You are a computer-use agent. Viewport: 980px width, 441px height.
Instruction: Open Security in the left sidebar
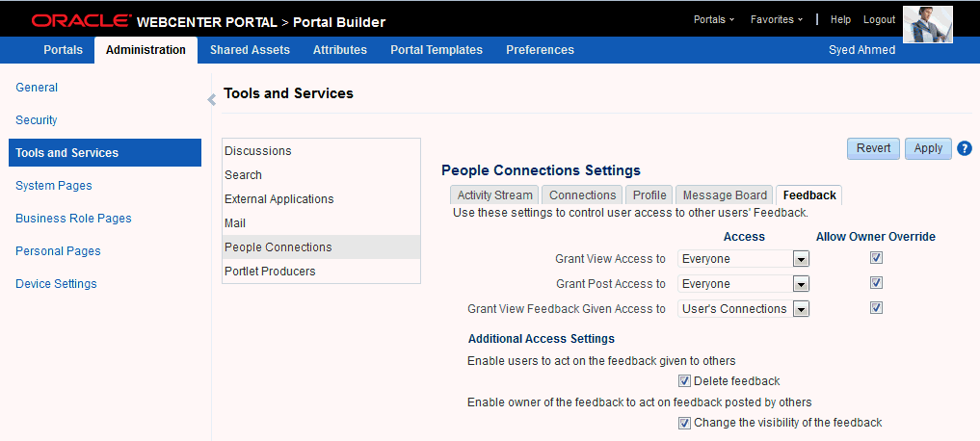pos(37,120)
